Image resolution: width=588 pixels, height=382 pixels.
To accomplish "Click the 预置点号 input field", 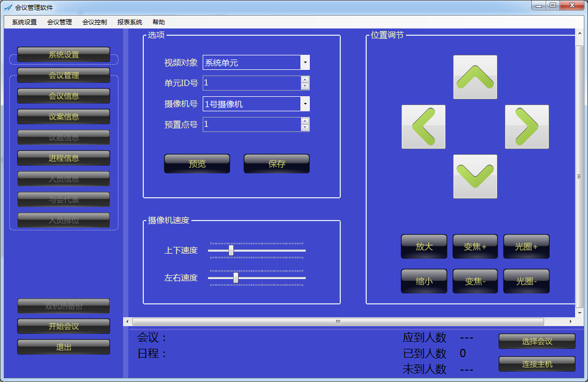I will (251, 124).
